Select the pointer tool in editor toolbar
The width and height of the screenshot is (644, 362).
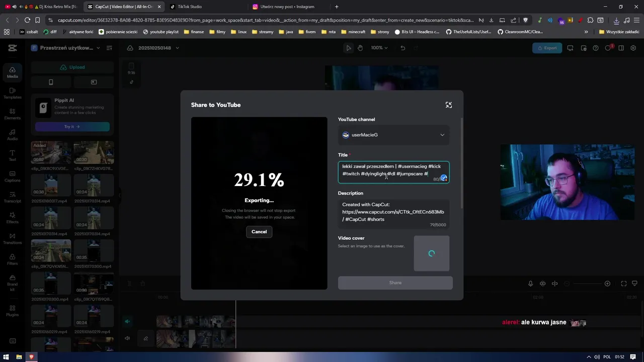tap(348, 48)
